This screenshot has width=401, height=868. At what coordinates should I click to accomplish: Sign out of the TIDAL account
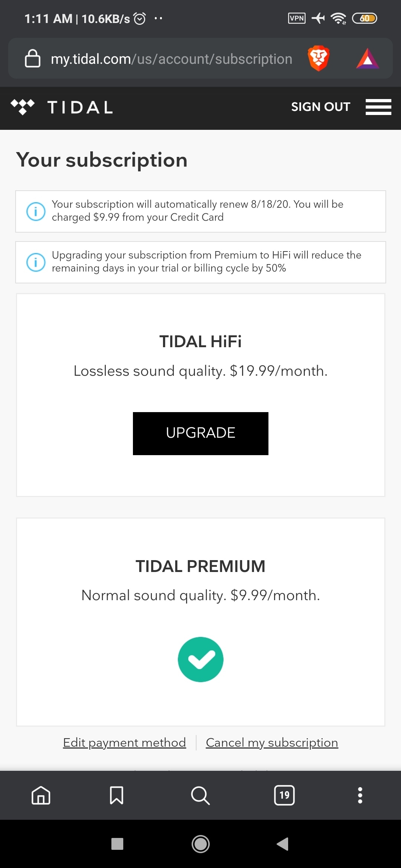[320, 107]
